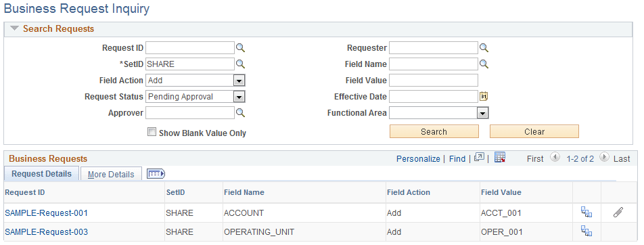Click the 1-2 of 2 row counter
Viewport: 644px width, 245px height.
[x=580, y=158]
